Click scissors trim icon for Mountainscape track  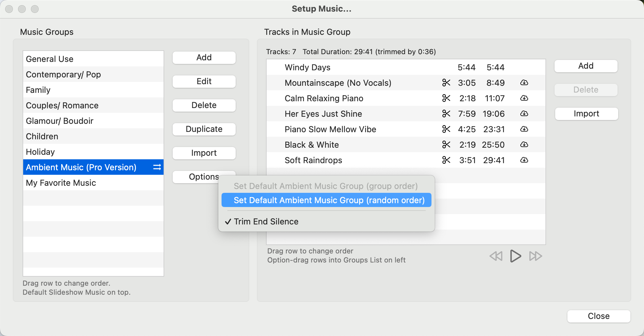pyautogui.click(x=446, y=83)
